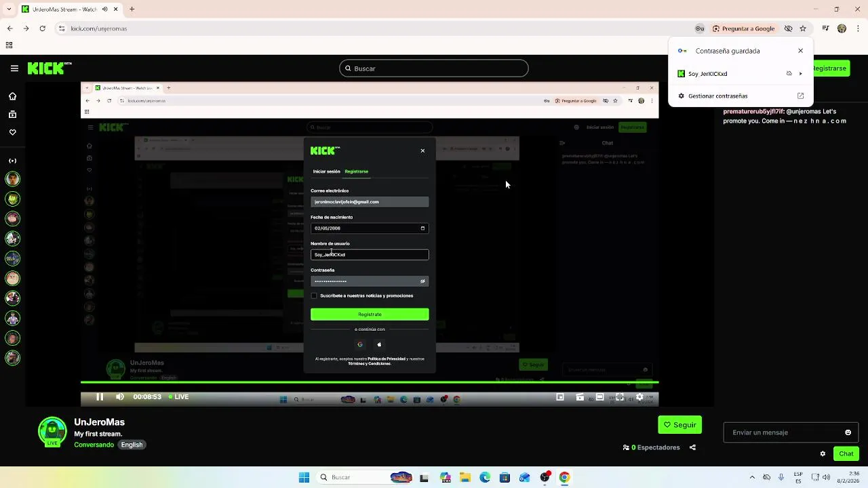Launch Microsoft Edge from the taskbar
Image resolution: width=868 pixels, height=488 pixels.
click(x=485, y=477)
